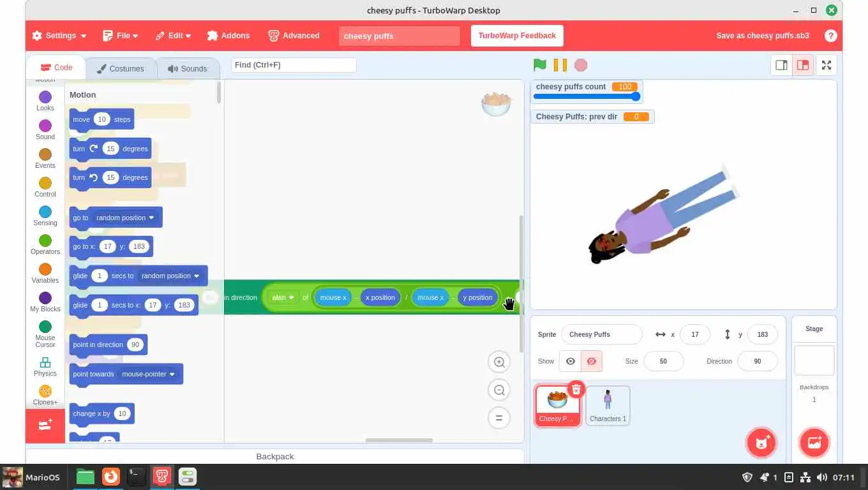The height and width of the screenshot is (490, 868).
Task: Open Edit menu
Action: pos(172,36)
